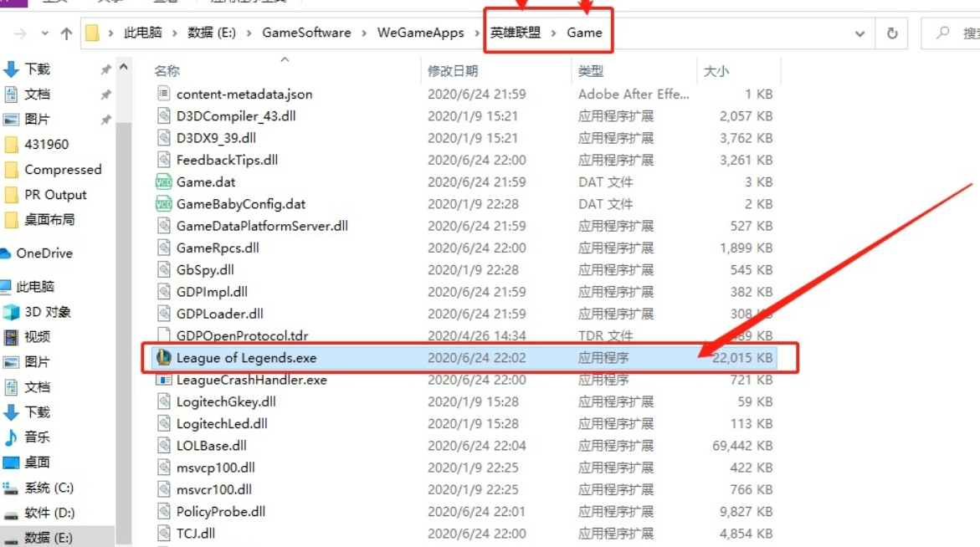Image resolution: width=980 pixels, height=547 pixels.
Task: Open the OneDrive cloud icon in sidebar
Action: coord(6,253)
